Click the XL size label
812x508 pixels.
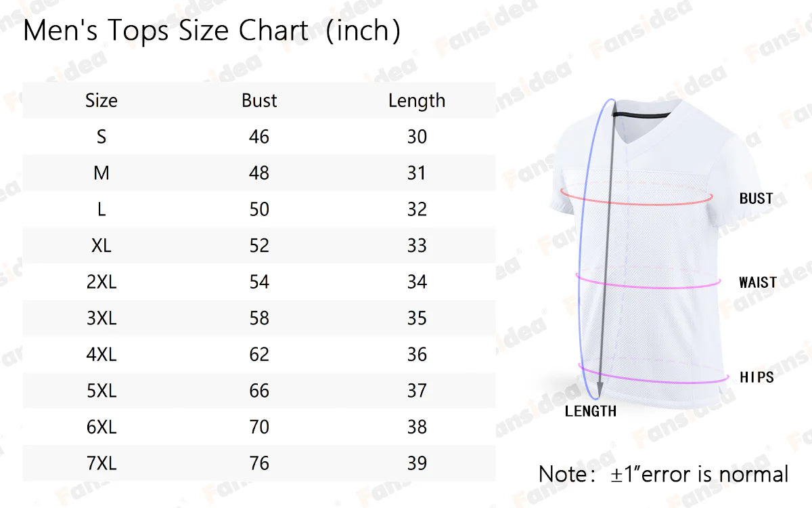pos(101,246)
